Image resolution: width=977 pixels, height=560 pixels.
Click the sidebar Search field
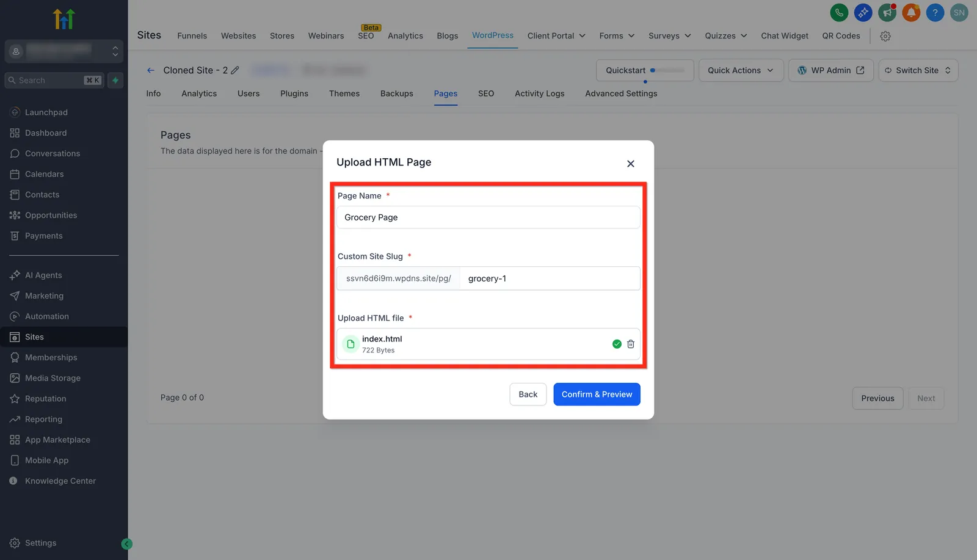(54, 80)
